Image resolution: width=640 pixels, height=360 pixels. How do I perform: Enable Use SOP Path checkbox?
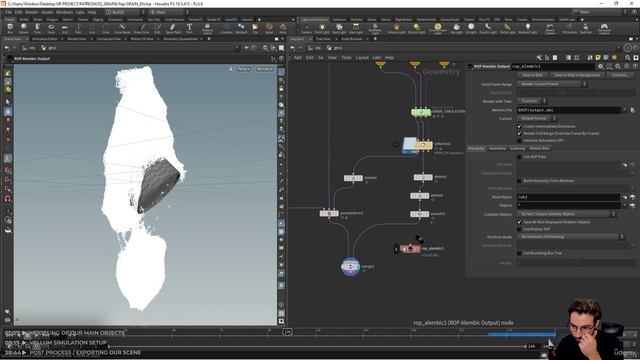click(x=519, y=157)
